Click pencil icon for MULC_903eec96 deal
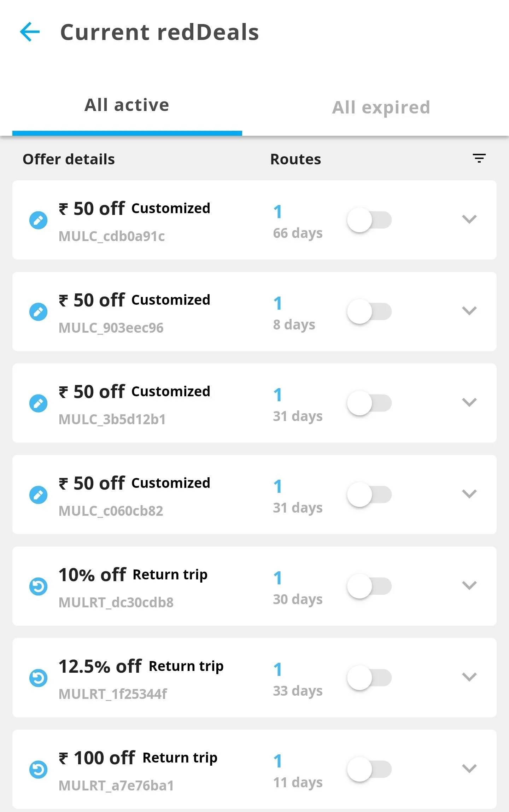This screenshot has height=812, width=509. tap(38, 312)
